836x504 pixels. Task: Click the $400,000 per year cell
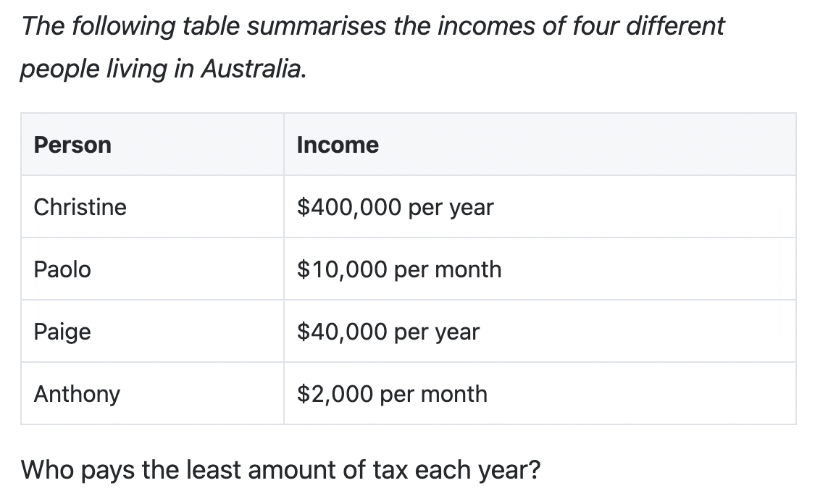pyautogui.click(x=540, y=206)
